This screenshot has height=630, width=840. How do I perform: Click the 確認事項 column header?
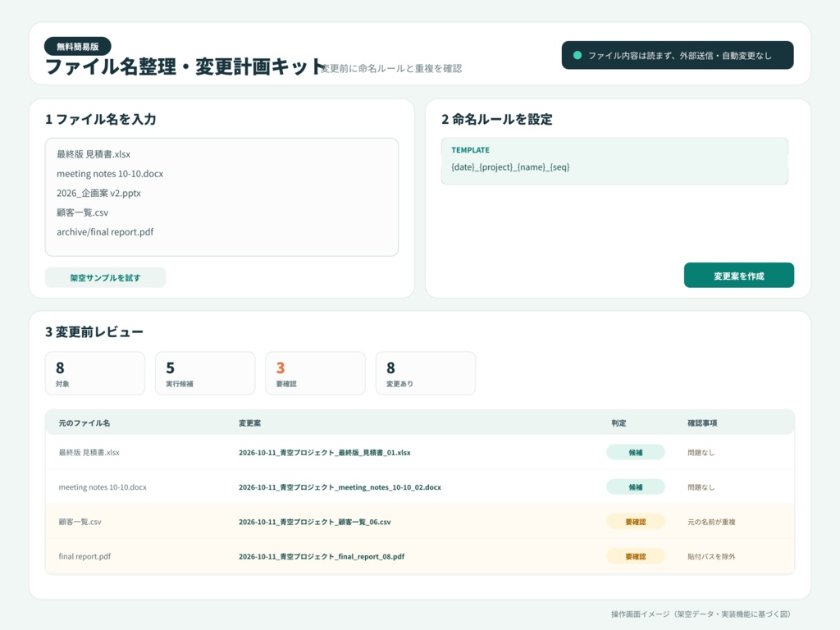pos(702,422)
